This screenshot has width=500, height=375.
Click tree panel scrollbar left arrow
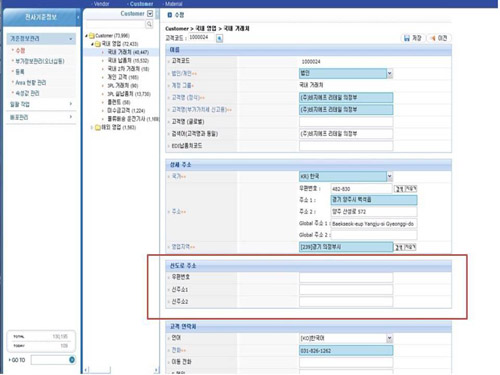tap(86, 370)
